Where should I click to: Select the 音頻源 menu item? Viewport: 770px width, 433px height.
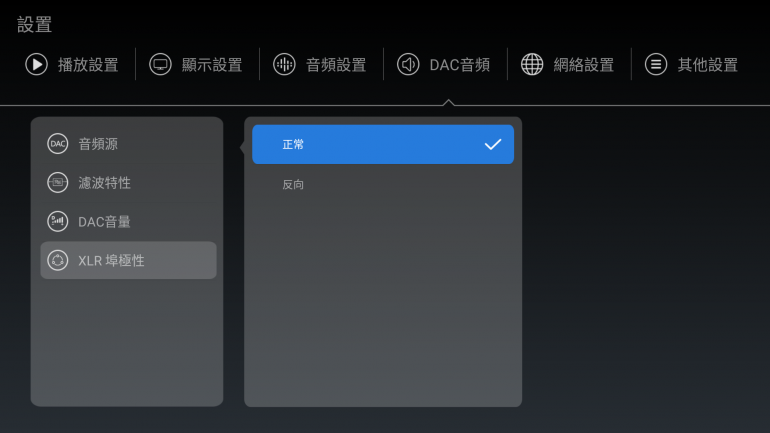click(128, 144)
